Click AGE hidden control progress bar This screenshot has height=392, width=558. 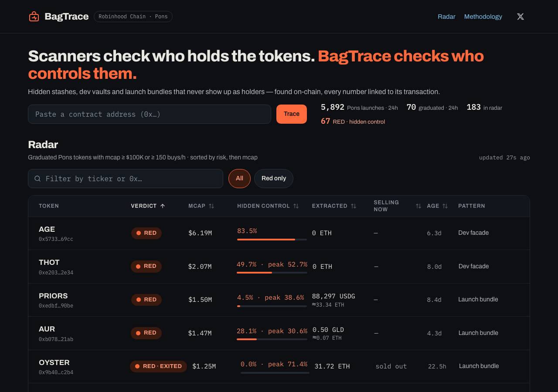(x=272, y=240)
